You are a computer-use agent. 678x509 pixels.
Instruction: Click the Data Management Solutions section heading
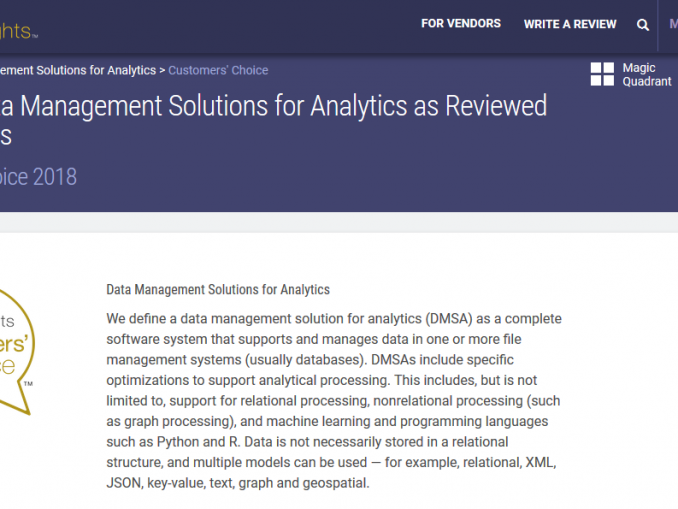[x=218, y=290]
